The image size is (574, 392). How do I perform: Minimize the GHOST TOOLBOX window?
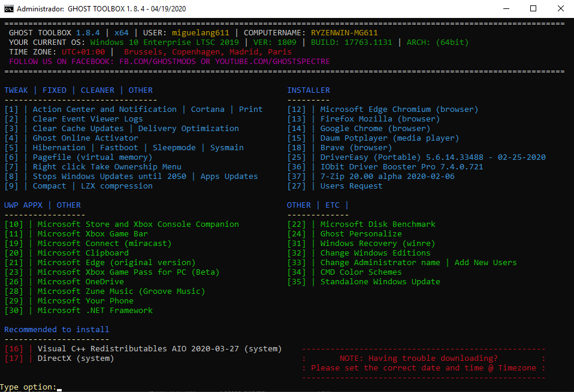506,8
